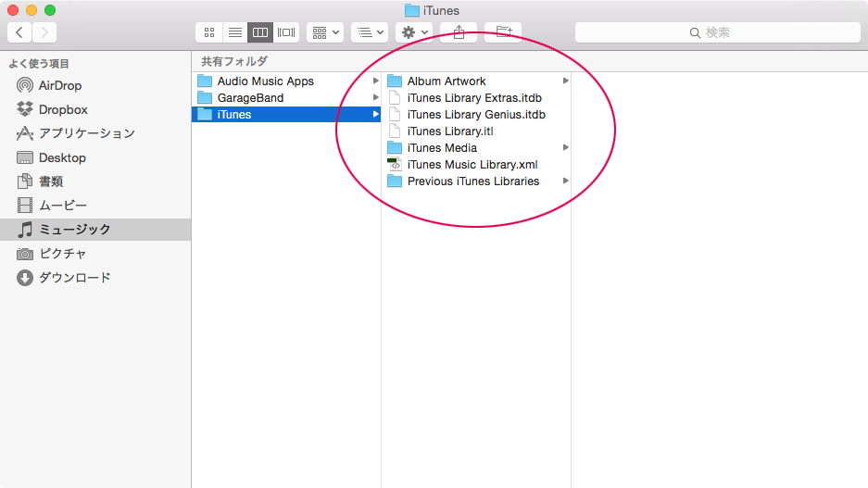Switch to Cover Flow view
The width and height of the screenshot is (868, 488).
click(x=286, y=32)
